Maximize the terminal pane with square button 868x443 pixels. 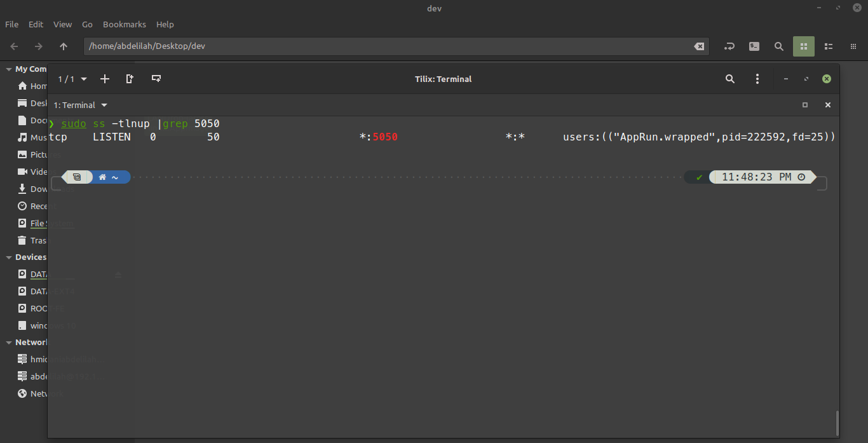coord(805,105)
